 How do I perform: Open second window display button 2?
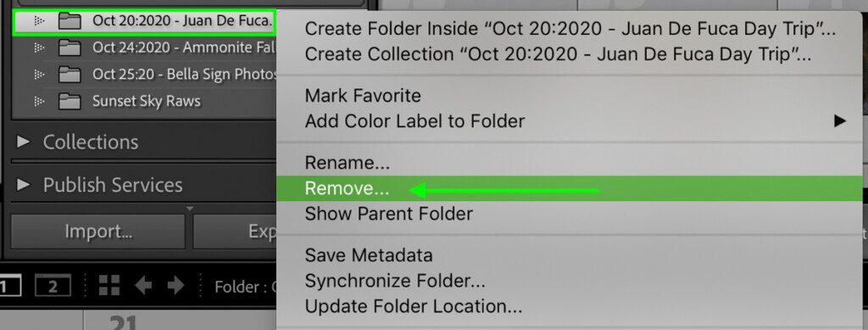53,286
